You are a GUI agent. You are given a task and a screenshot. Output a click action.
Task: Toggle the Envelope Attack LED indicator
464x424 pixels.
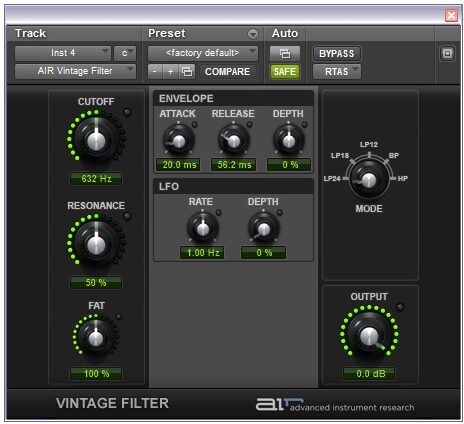click(194, 124)
